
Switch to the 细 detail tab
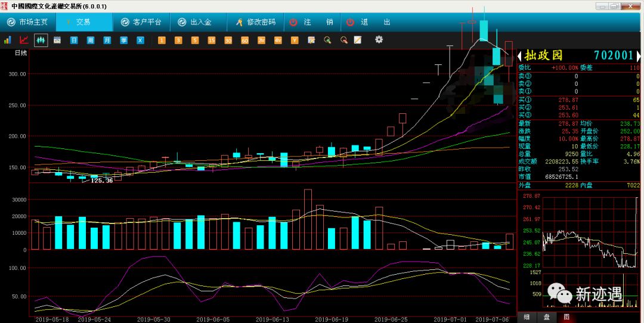pyautogui.click(x=527, y=317)
